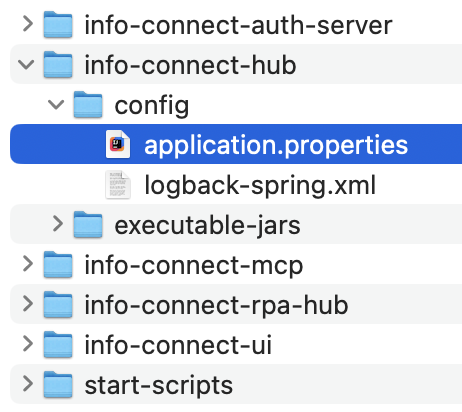Select the info-connect-ui name text

click(x=178, y=345)
